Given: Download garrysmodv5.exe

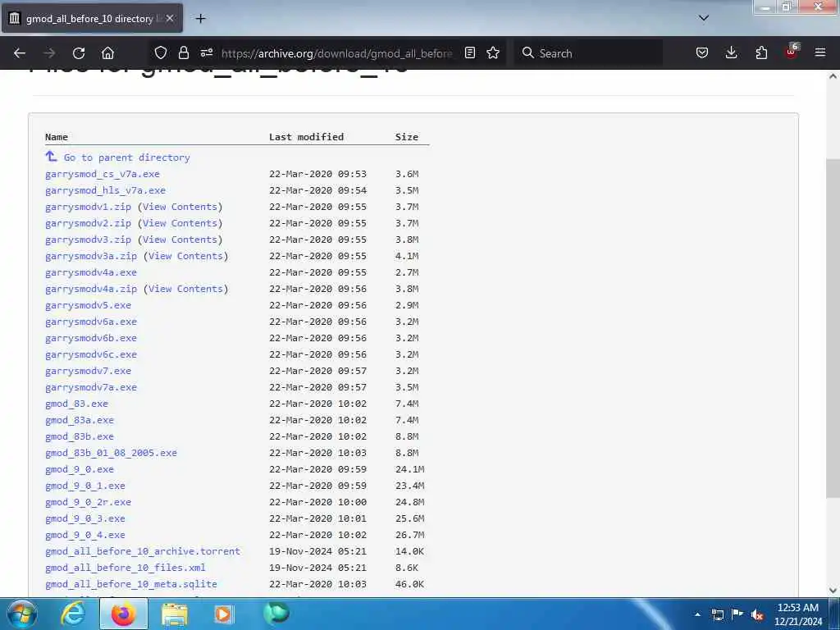Looking at the screenshot, I should (x=88, y=305).
